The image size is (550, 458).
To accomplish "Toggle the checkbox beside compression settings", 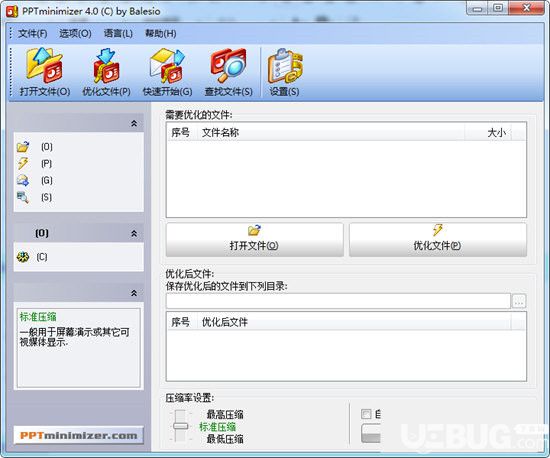I will (366, 414).
